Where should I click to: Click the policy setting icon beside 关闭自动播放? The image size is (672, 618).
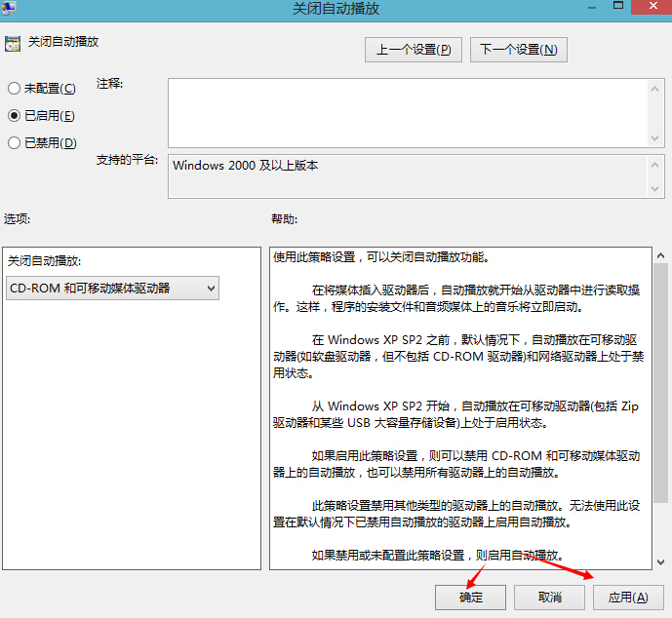[x=13, y=44]
